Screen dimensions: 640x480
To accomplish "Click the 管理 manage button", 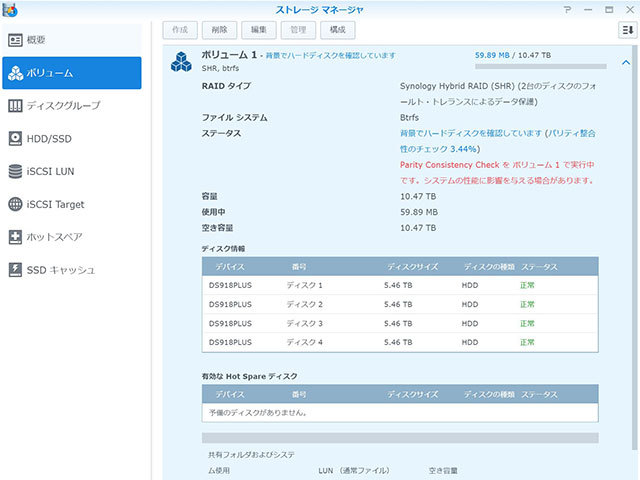I will tap(298, 30).
